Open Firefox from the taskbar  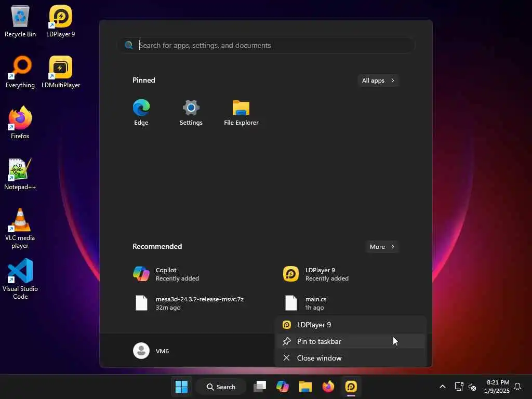point(328,387)
